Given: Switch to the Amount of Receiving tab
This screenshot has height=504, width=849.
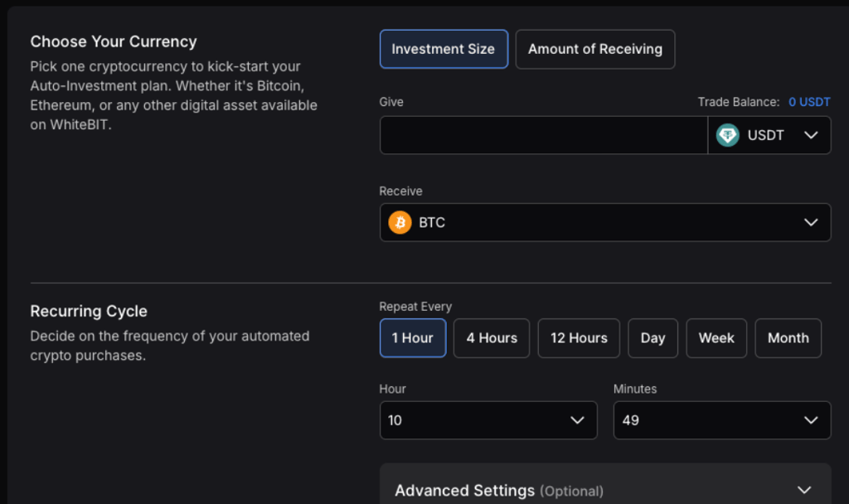Looking at the screenshot, I should pos(595,49).
